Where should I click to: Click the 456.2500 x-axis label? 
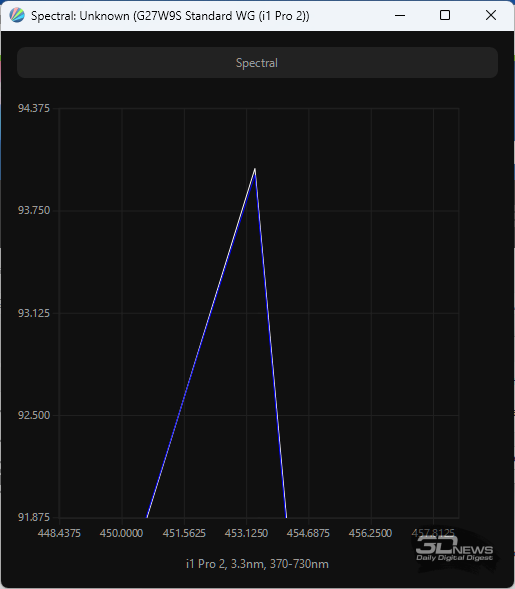[370, 533]
